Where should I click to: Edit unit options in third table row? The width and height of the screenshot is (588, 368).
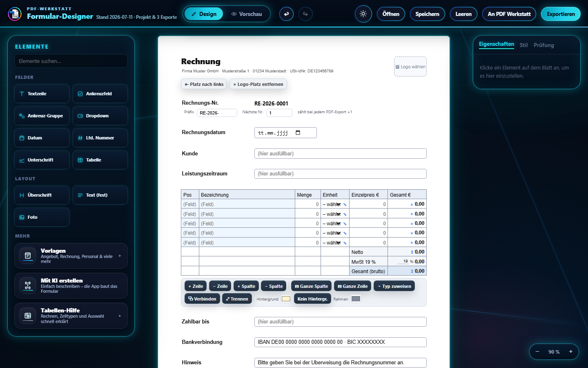[345, 224]
